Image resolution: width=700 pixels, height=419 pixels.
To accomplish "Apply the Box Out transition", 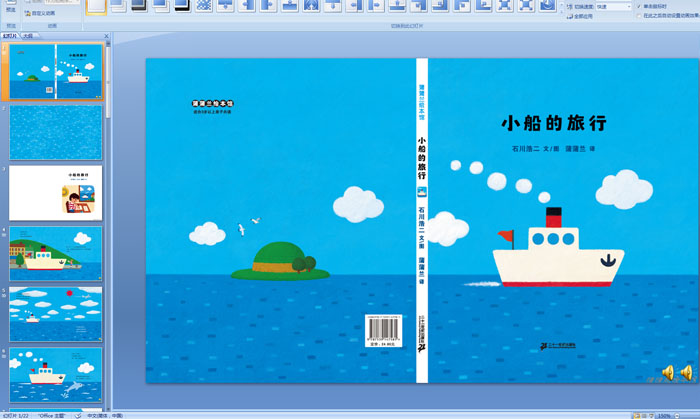I will (x=525, y=5).
